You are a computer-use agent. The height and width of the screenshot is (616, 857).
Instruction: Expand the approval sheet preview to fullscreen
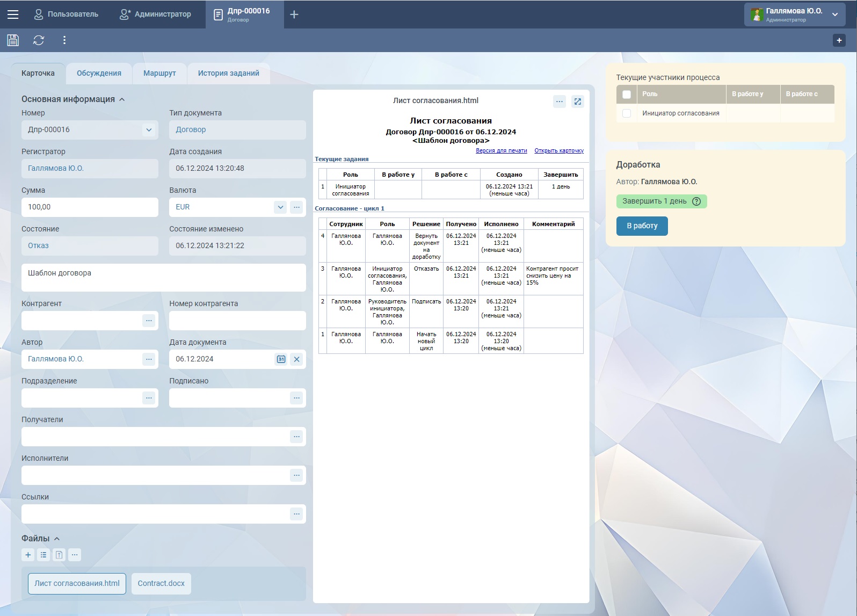(578, 102)
